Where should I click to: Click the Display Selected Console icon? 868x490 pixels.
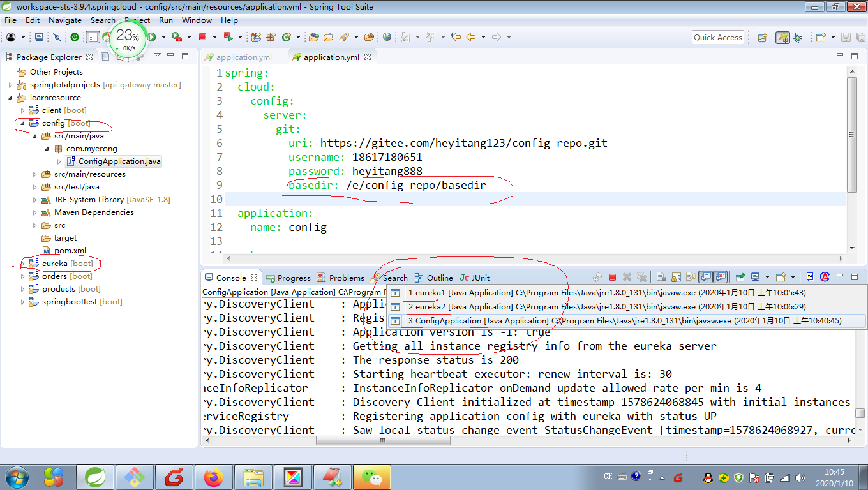click(755, 278)
